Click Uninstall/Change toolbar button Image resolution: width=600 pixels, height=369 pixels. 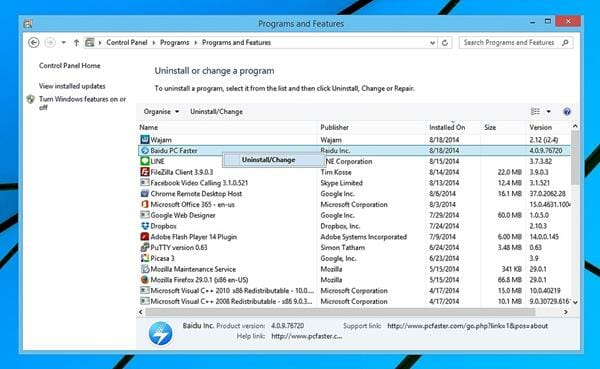pyautogui.click(x=216, y=111)
